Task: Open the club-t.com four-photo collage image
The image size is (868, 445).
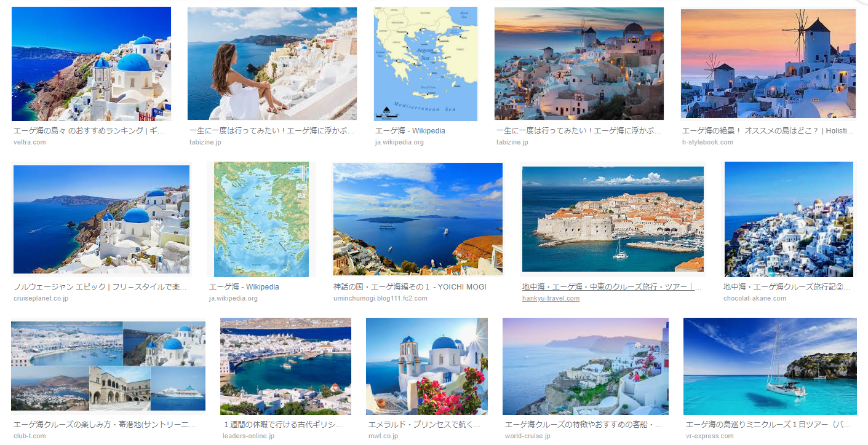Action: point(108,366)
